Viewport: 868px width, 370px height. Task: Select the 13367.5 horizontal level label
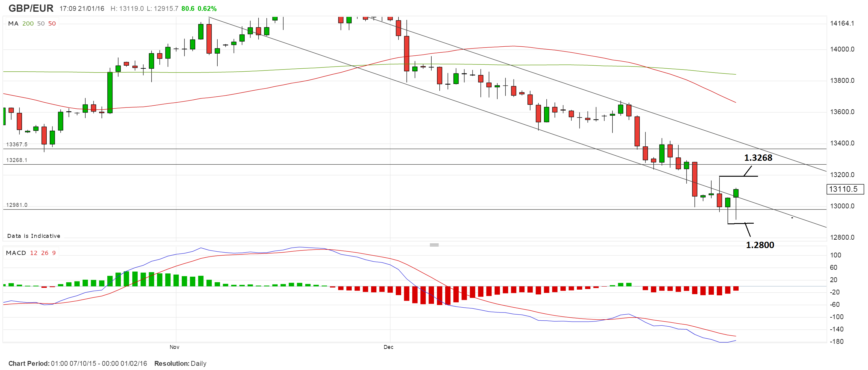tap(17, 145)
